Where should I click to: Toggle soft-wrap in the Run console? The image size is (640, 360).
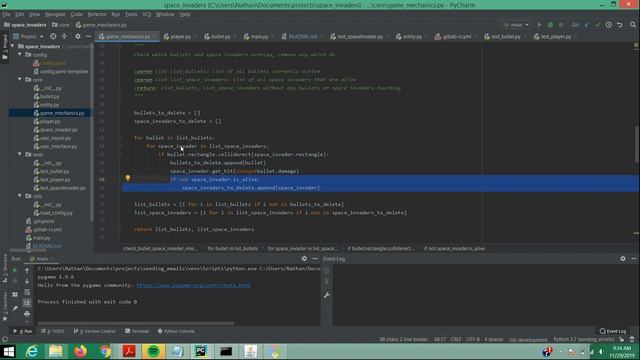point(27,292)
